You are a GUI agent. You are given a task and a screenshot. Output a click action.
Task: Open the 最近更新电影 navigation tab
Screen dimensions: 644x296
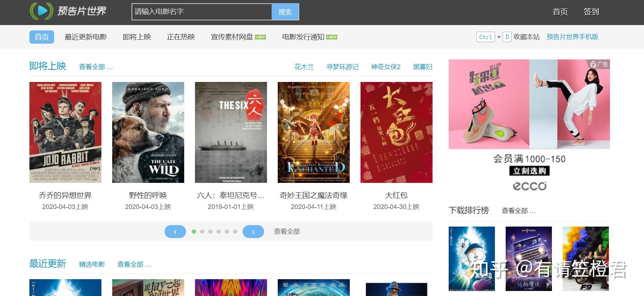pyautogui.click(x=86, y=37)
